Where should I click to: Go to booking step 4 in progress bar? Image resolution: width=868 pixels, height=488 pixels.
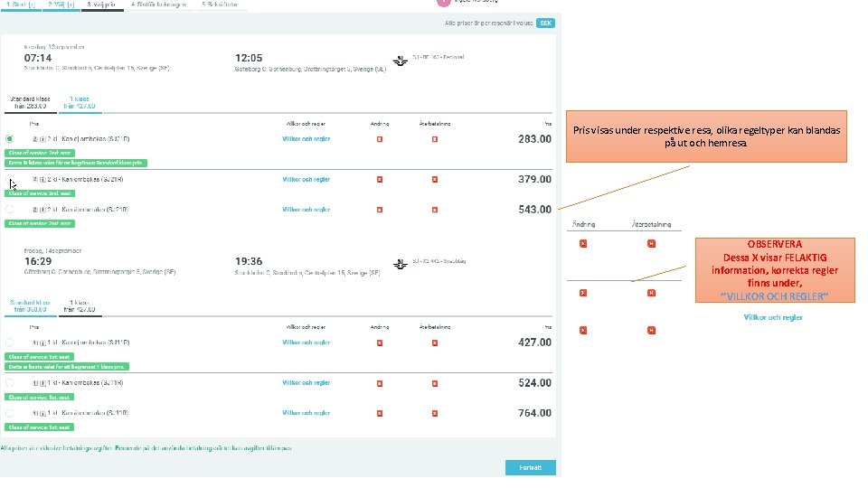click(158, 5)
